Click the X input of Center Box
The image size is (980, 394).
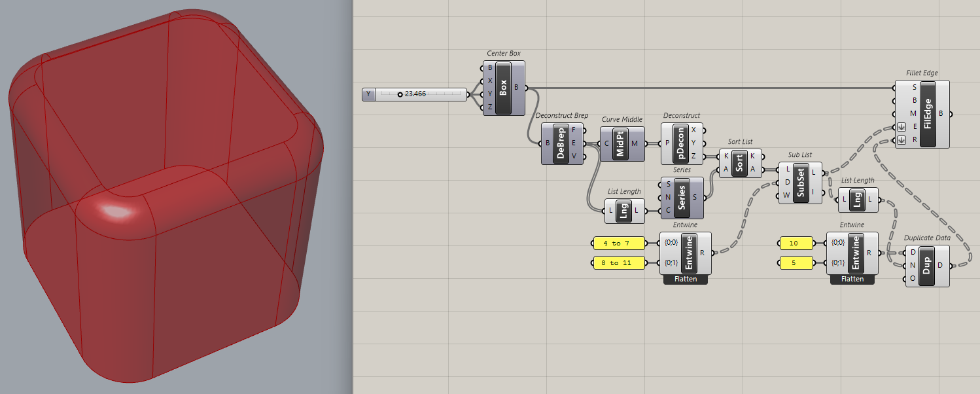490,81
